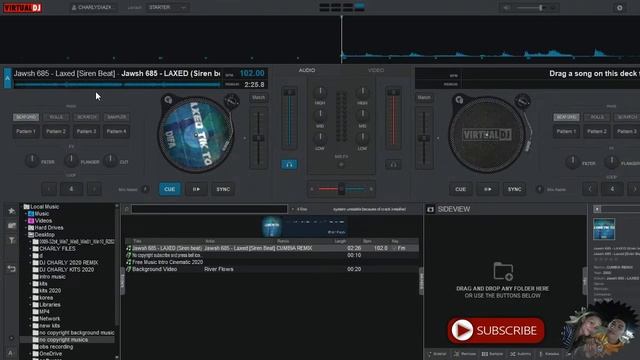Click the vinyl icon above right jogwheel
The image size is (640, 360).
tap(459, 100)
